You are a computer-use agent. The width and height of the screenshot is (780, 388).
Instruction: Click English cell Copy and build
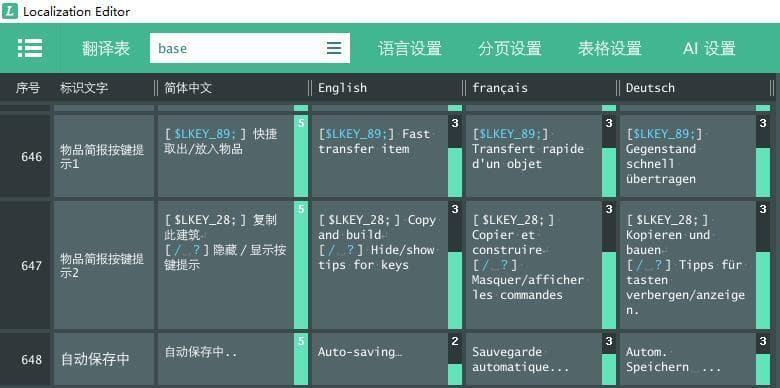pos(380,265)
